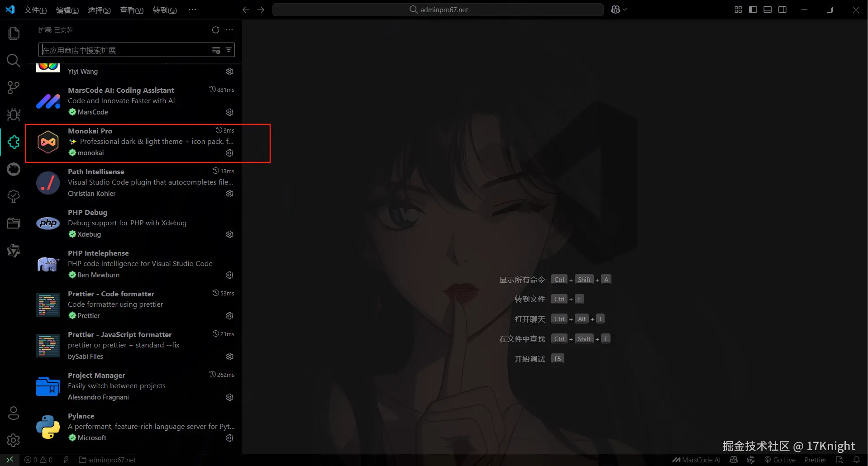Open the remote window indicator in the status bar

click(x=10, y=460)
